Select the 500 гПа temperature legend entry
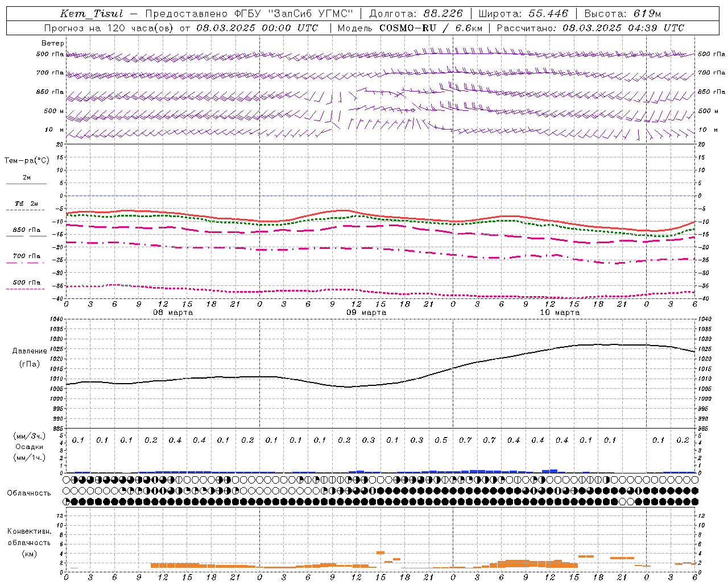Screen dimensions: 728x582 (x=26, y=282)
